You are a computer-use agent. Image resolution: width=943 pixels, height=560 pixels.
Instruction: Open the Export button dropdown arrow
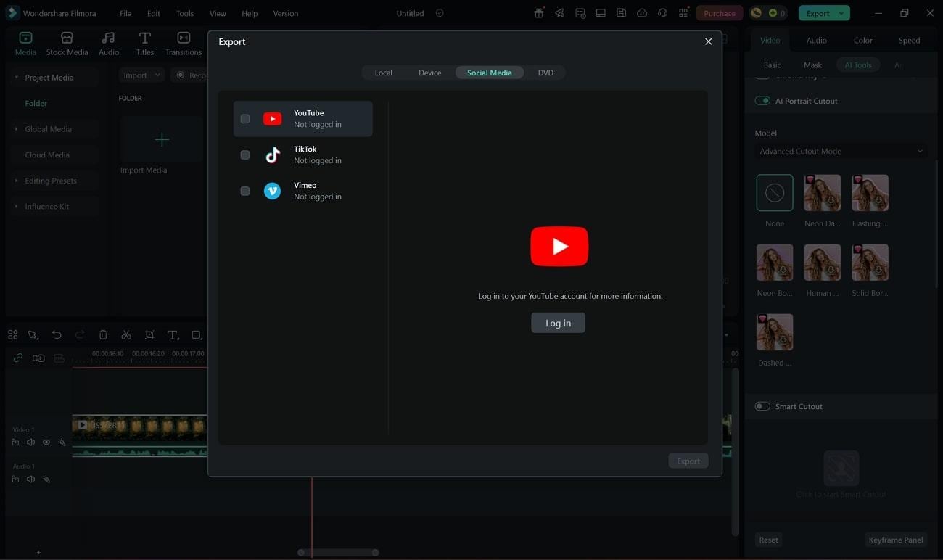pyautogui.click(x=841, y=13)
